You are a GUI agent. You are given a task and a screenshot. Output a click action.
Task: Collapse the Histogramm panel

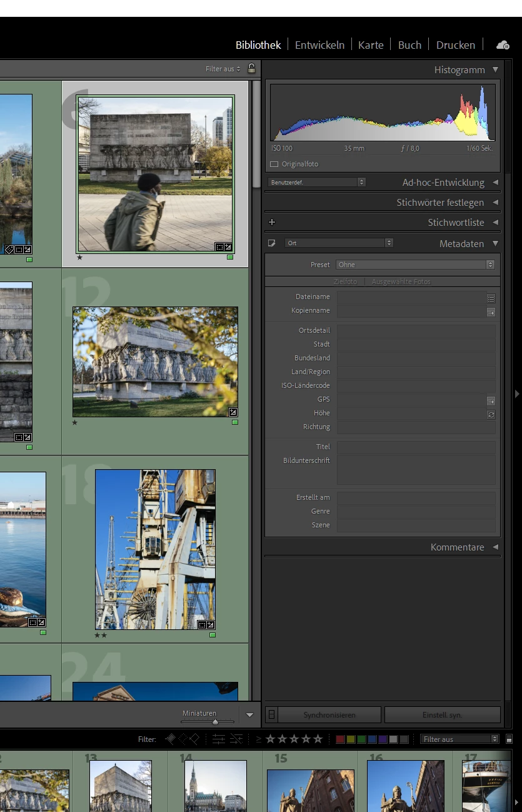[x=495, y=70]
